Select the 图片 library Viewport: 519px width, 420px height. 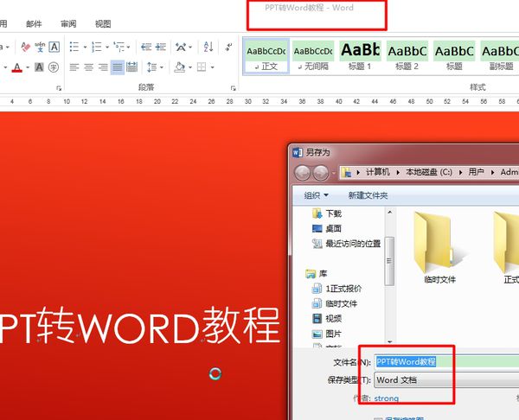coord(327,334)
